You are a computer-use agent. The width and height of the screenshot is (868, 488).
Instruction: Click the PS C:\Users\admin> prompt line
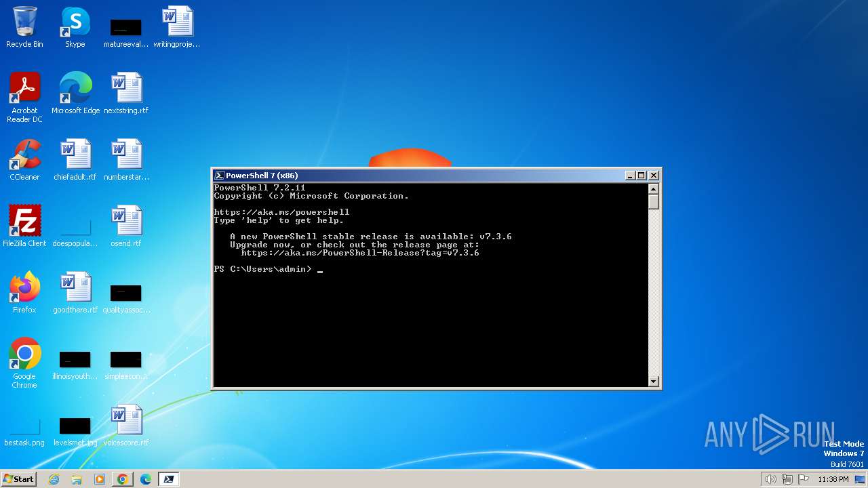269,269
